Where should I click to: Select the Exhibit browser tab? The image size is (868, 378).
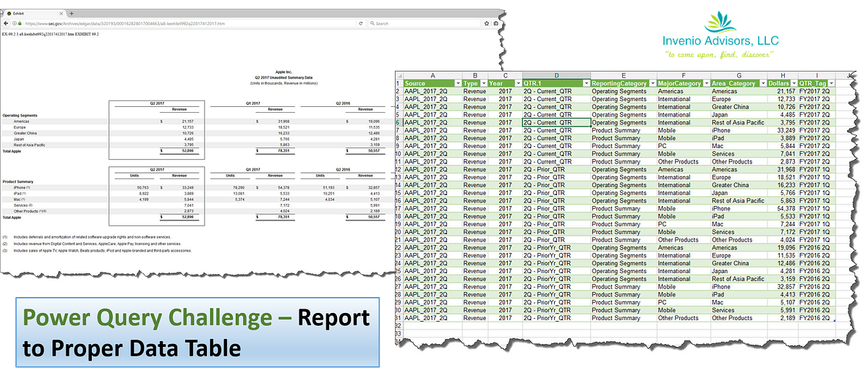click(35, 14)
